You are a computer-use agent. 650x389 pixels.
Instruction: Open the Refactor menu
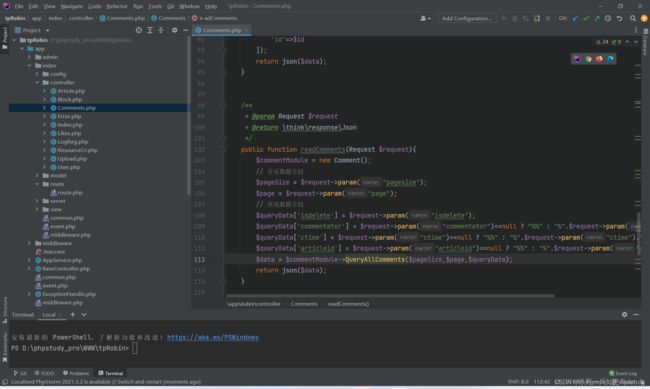point(117,6)
